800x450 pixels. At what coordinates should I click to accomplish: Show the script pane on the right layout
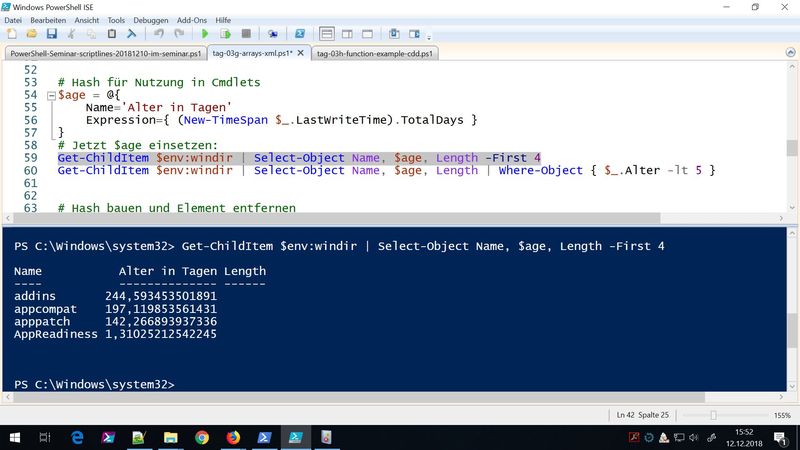click(344, 33)
